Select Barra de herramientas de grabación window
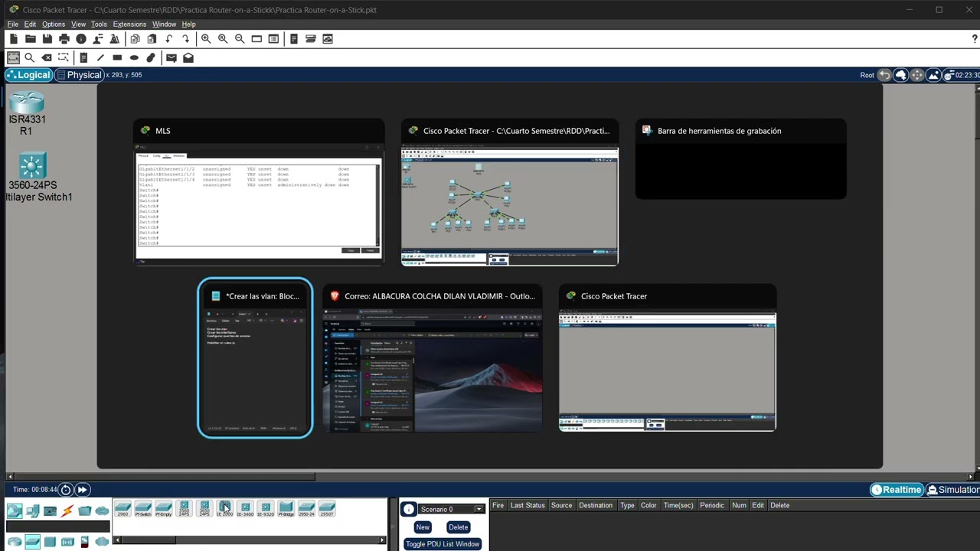Screen dimensions: 980x551 pos(741,159)
